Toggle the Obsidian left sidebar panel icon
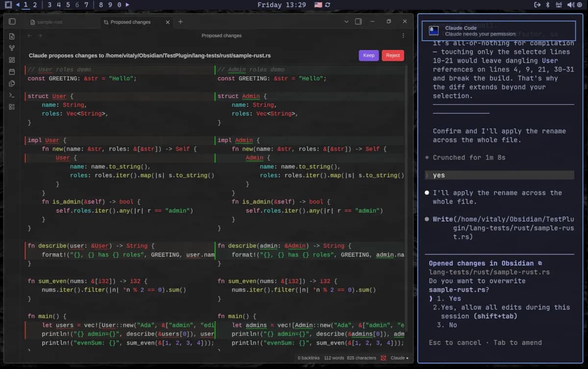The height and width of the screenshot is (369, 588). click(12, 22)
